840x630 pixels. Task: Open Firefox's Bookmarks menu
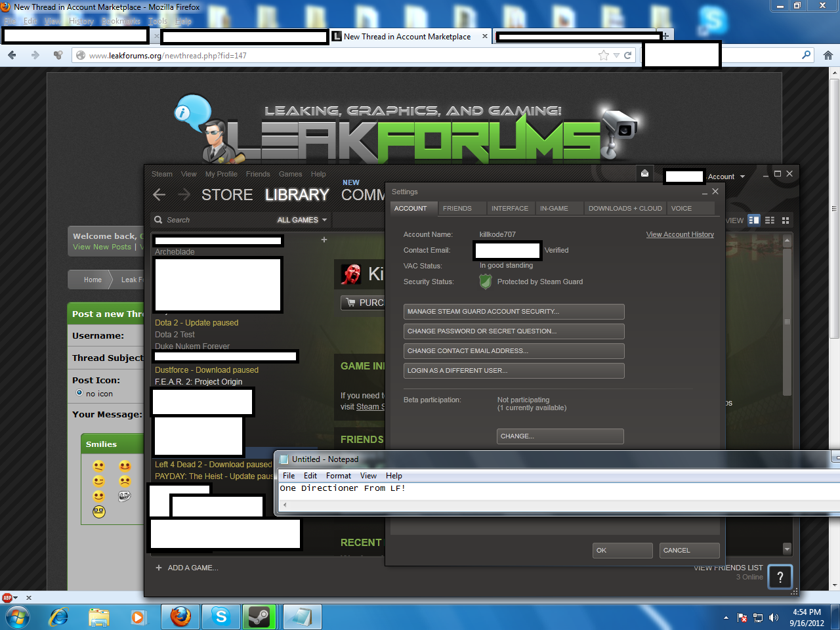tap(121, 21)
